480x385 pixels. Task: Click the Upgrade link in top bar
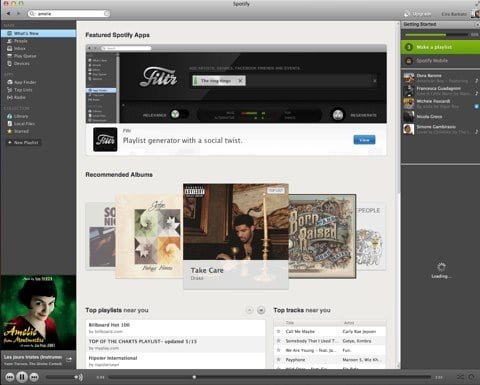coord(418,14)
